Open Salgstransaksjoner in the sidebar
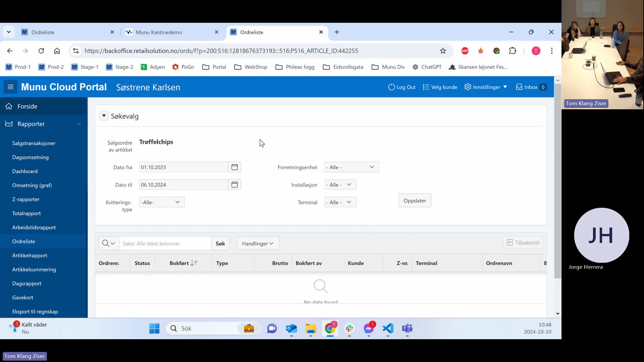The height and width of the screenshot is (362, 644). click(x=34, y=143)
